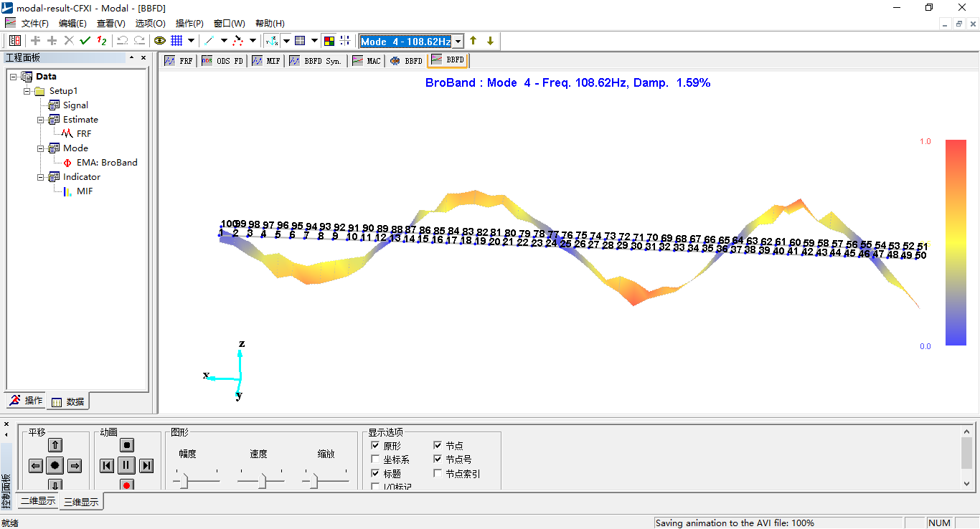Switch to the MAC tab
This screenshot has width=980, height=529.
click(367, 61)
